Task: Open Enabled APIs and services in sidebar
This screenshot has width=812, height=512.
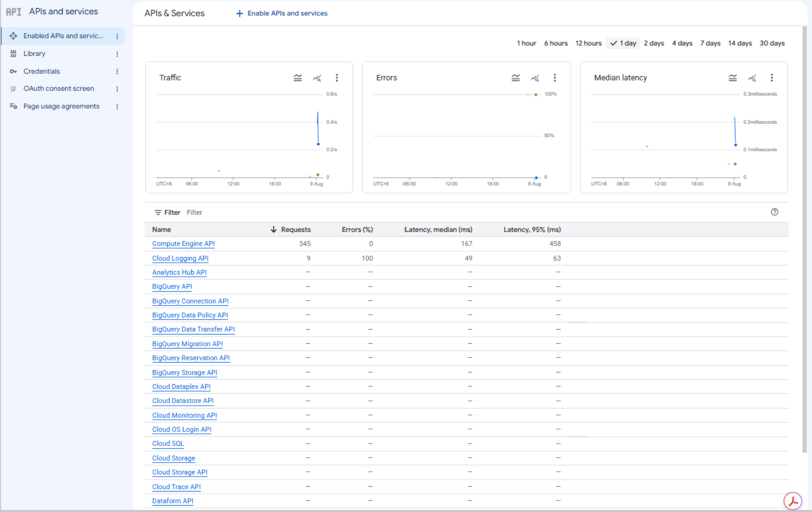Action: 63,36
